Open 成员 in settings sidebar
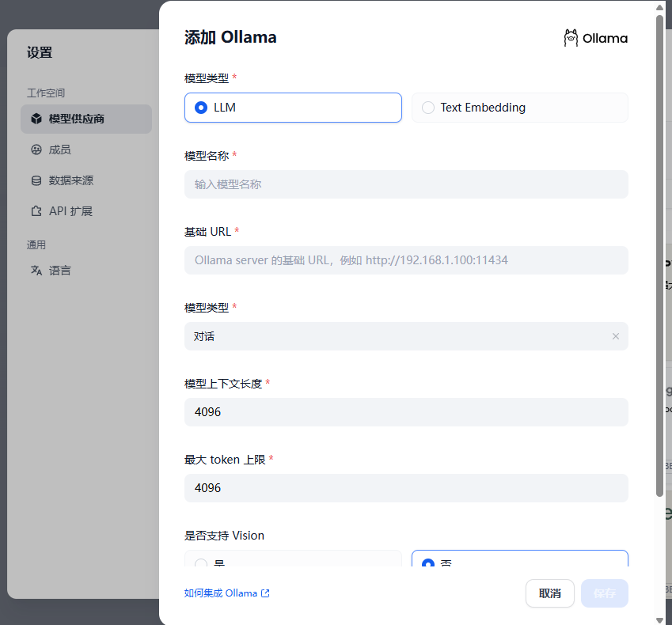This screenshot has width=672, height=625. click(x=86, y=150)
